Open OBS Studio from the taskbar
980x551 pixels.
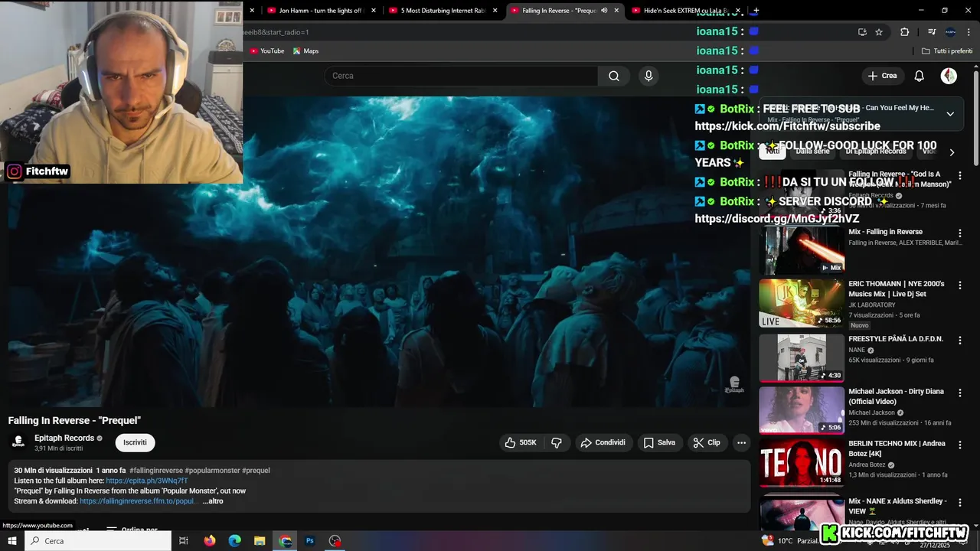pyautogui.click(x=335, y=540)
